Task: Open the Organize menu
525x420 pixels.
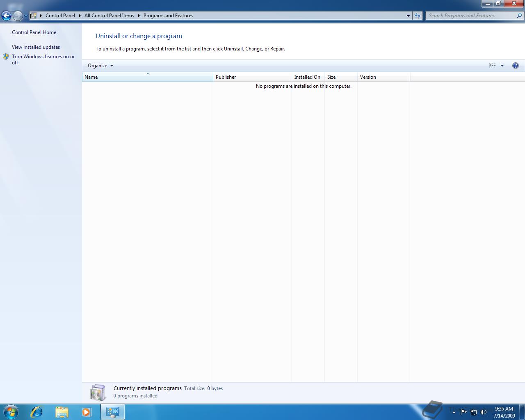Action: [100, 66]
